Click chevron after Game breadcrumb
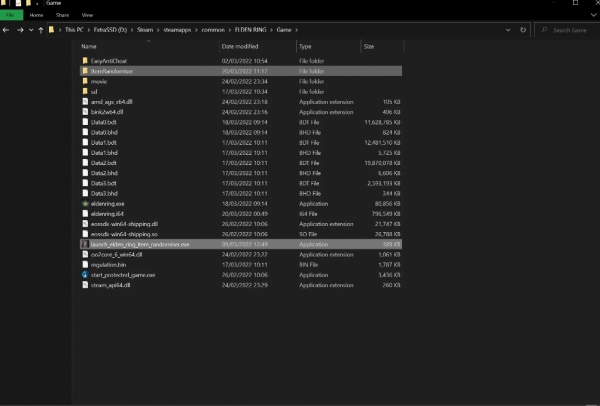600x406 pixels. [x=297, y=30]
